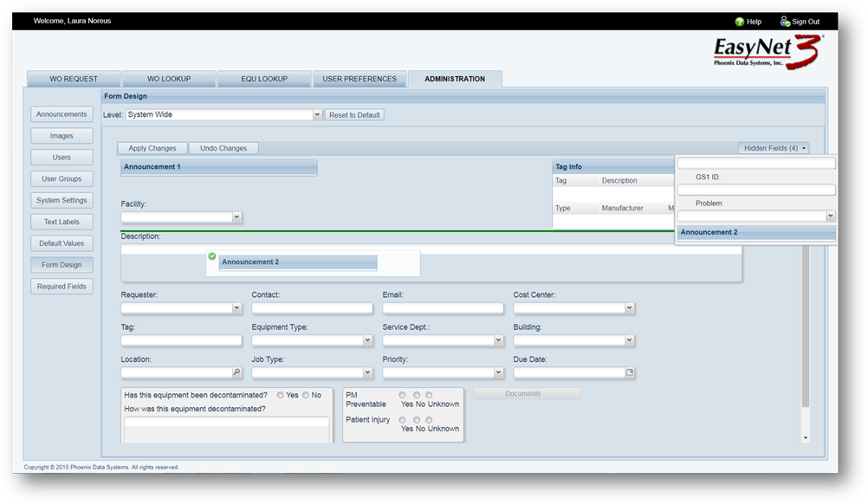Click the green Help icon
This screenshot has width=868, height=504.
(x=739, y=22)
